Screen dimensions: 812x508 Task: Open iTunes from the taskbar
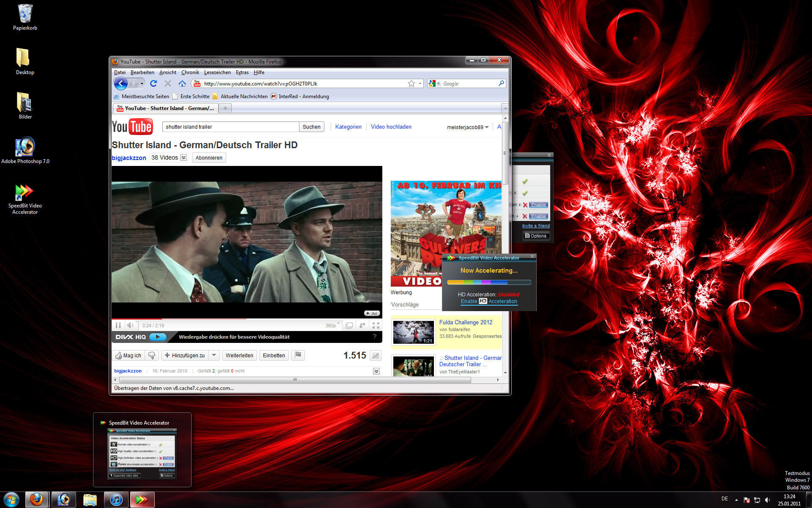(x=116, y=500)
